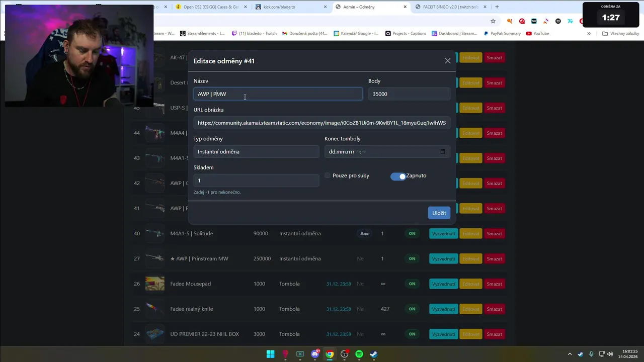
Task: Expand the system tray hidden icons
Action: coord(570,354)
